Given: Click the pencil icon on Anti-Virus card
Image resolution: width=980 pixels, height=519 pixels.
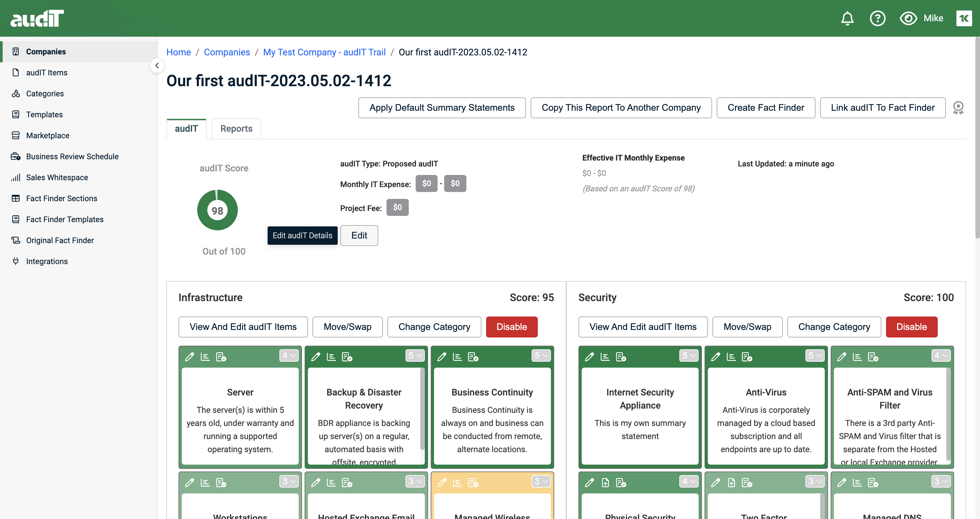Looking at the screenshot, I should click(x=715, y=356).
